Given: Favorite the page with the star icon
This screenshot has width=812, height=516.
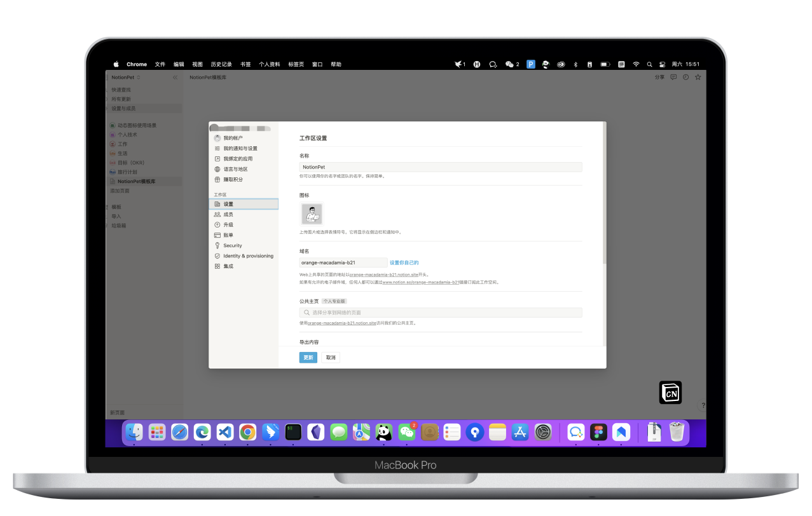Looking at the screenshot, I should [x=698, y=78].
